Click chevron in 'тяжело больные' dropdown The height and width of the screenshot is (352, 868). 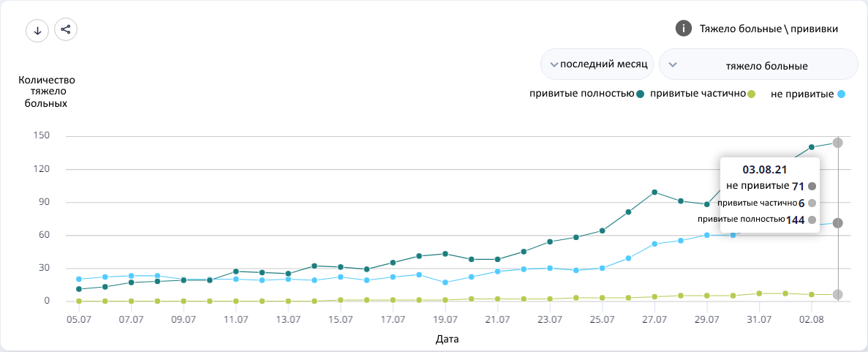pyautogui.click(x=673, y=64)
